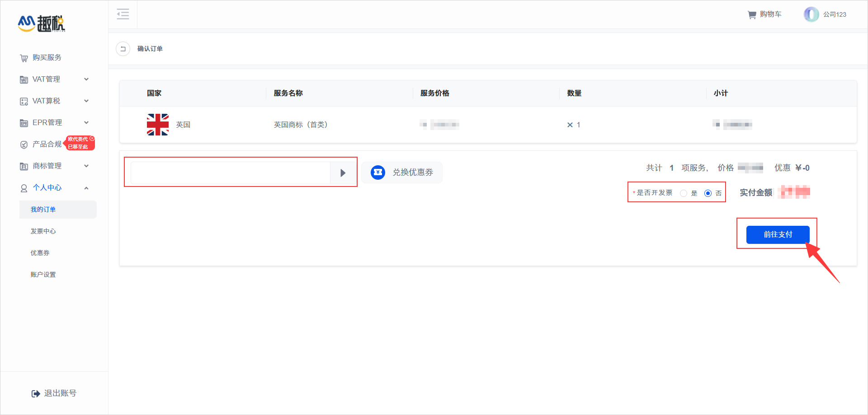868x415 pixels.
Task: Select 是 to enable invoicing
Action: pos(684,193)
